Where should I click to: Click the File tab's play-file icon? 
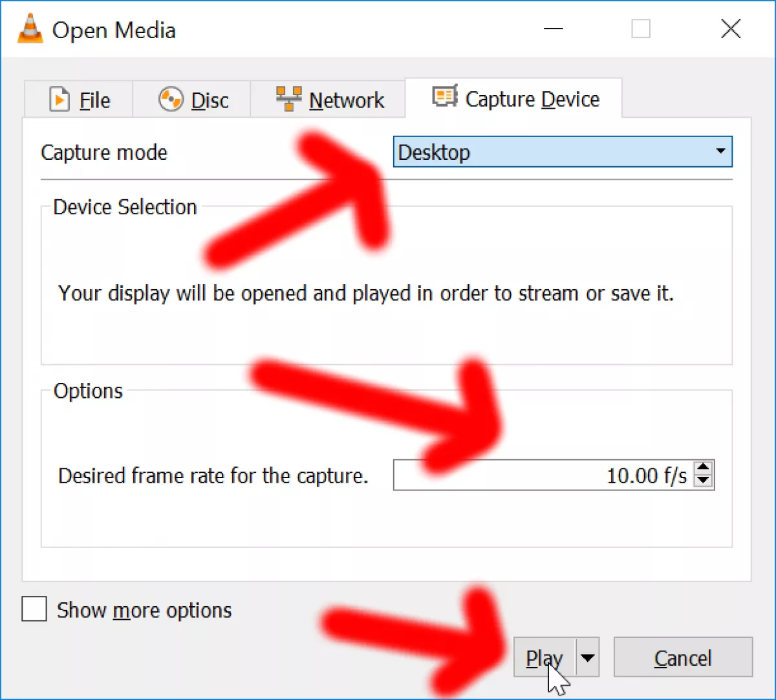tap(59, 100)
